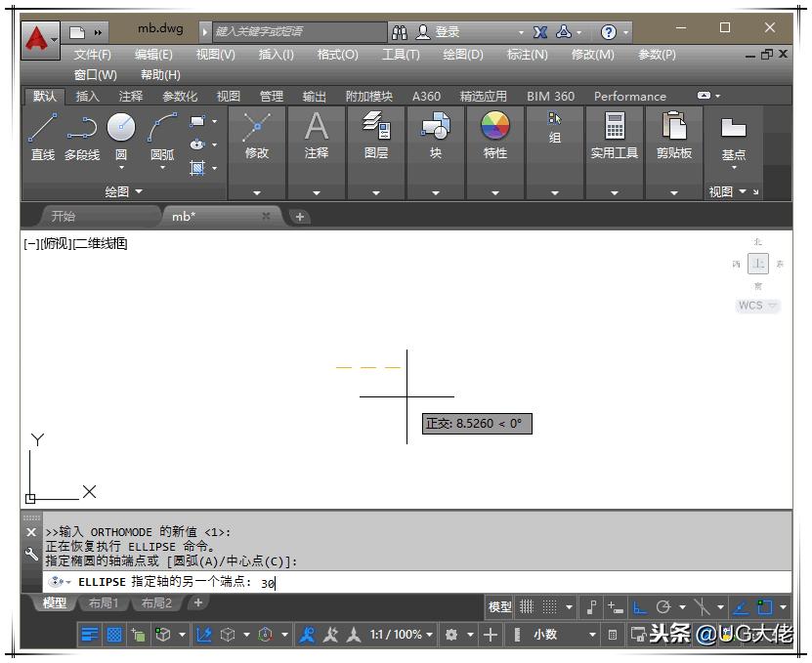Click the command line wrench customize icon
The image size is (812, 663).
tap(31, 555)
